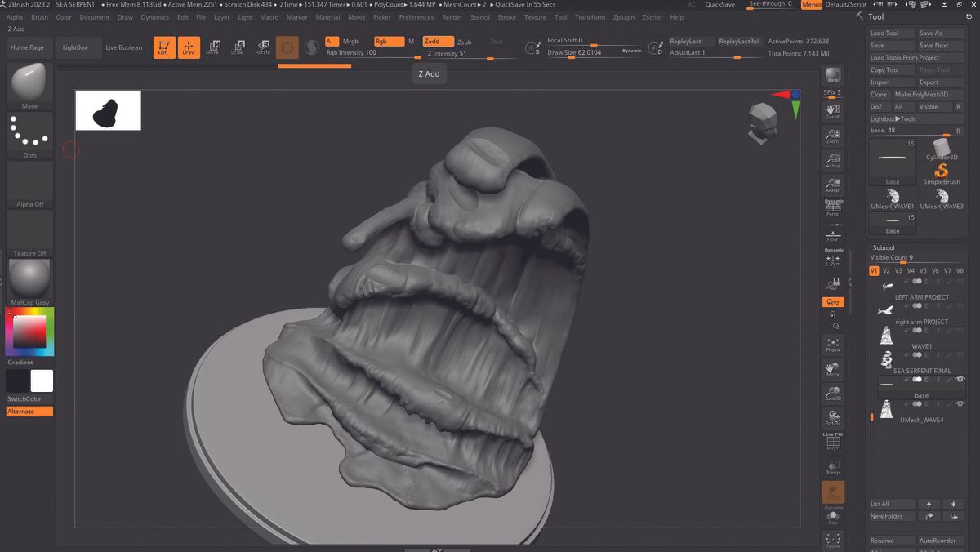Select the Cylinder3D tool thumbnail

(941, 151)
